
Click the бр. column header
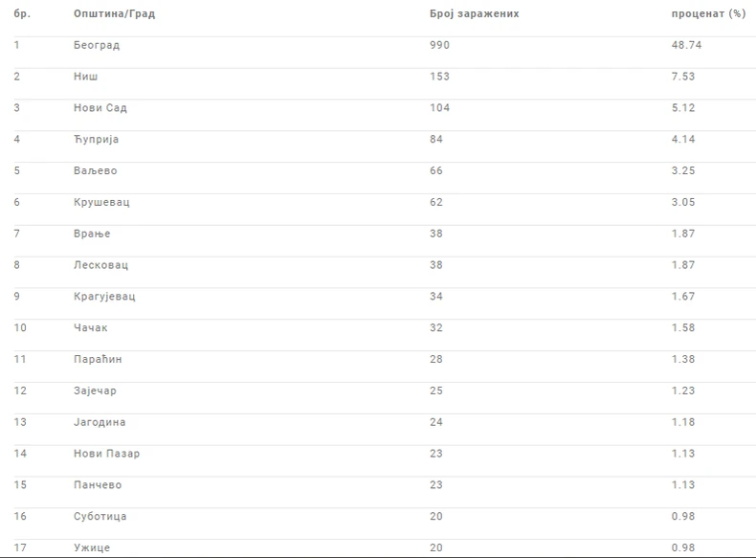click(x=22, y=14)
